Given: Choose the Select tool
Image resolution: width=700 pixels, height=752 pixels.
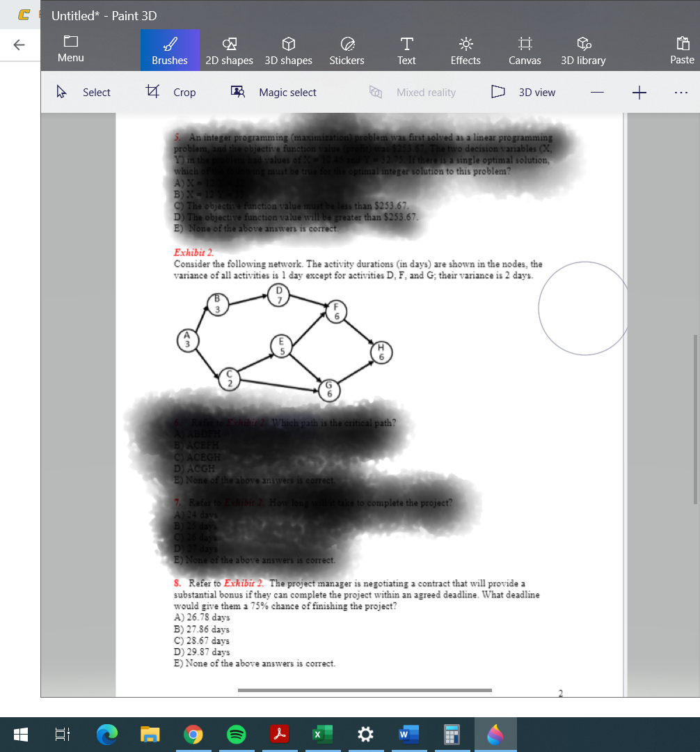Looking at the screenshot, I should [x=83, y=92].
